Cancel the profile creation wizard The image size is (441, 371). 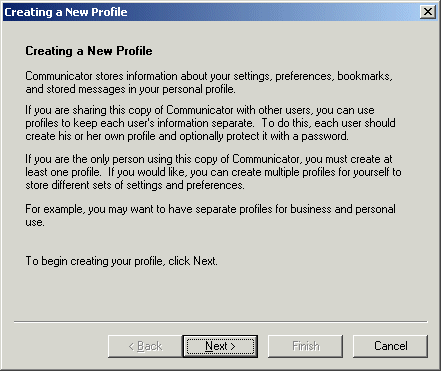click(390, 346)
